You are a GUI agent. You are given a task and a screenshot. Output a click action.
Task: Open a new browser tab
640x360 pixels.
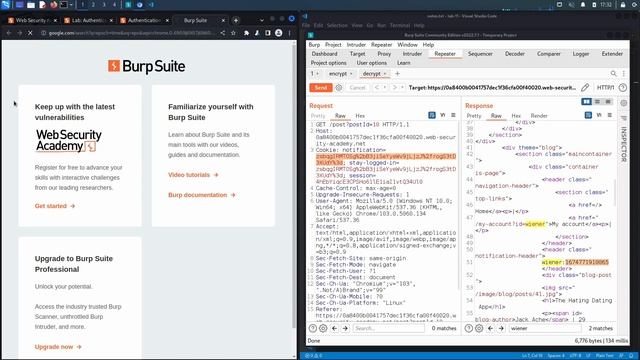coord(236,20)
